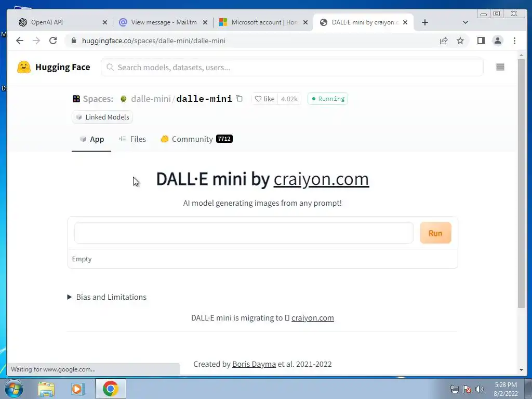Click the padlock site info icon

point(74,41)
